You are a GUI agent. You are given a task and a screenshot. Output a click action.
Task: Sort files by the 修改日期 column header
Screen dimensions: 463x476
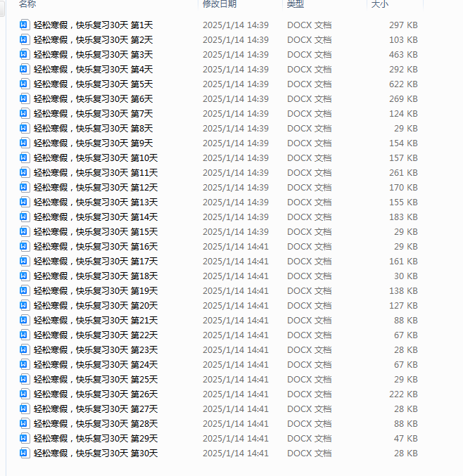coord(220,4)
